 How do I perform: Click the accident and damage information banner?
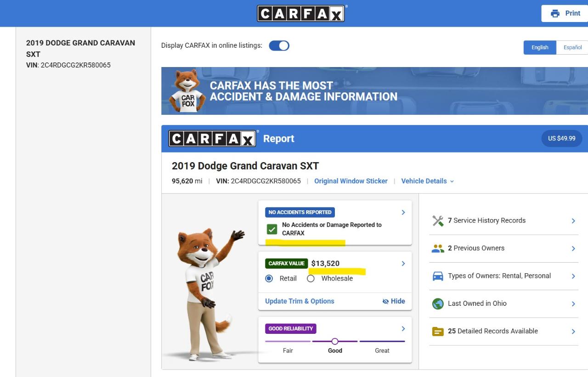click(x=374, y=91)
